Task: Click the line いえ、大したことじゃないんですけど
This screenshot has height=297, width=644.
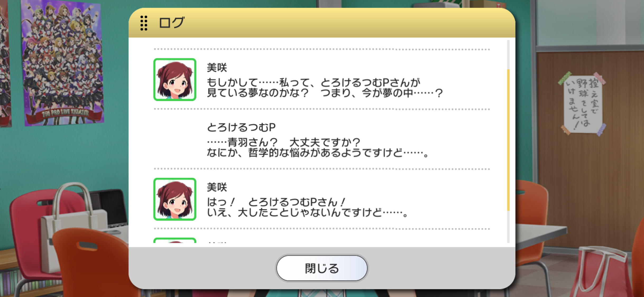Action: [307, 213]
